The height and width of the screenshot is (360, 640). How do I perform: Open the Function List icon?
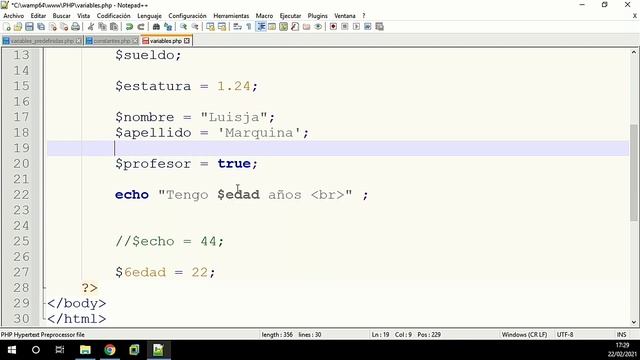(295, 27)
